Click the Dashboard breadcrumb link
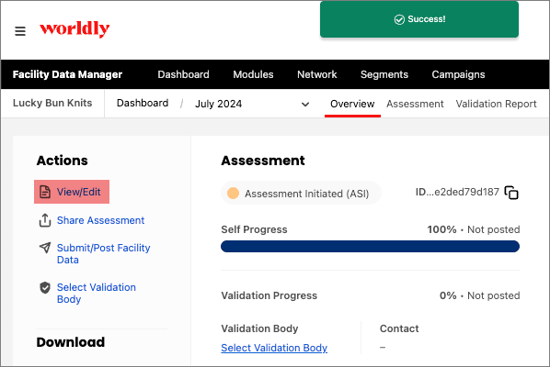This screenshot has height=367, width=550. pos(142,103)
